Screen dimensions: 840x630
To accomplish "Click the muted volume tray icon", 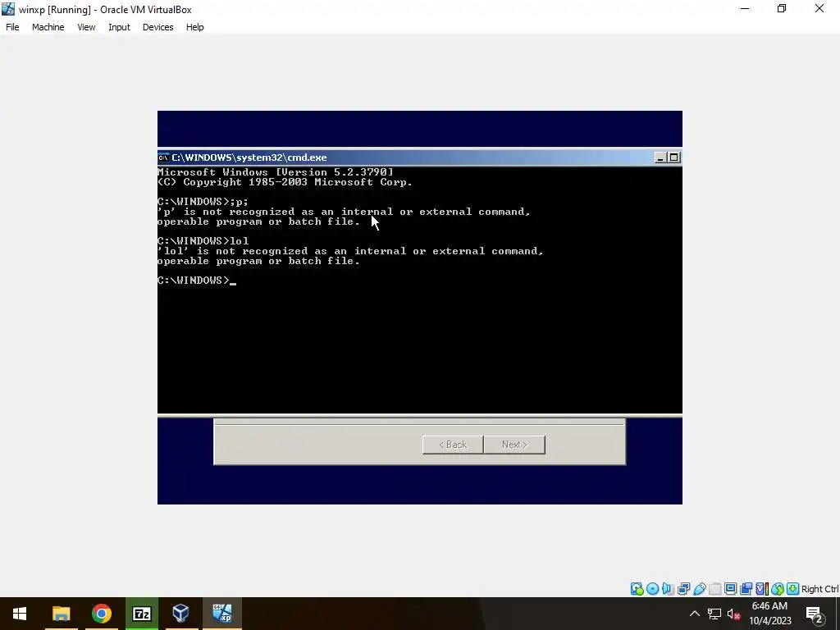I will (734, 614).
